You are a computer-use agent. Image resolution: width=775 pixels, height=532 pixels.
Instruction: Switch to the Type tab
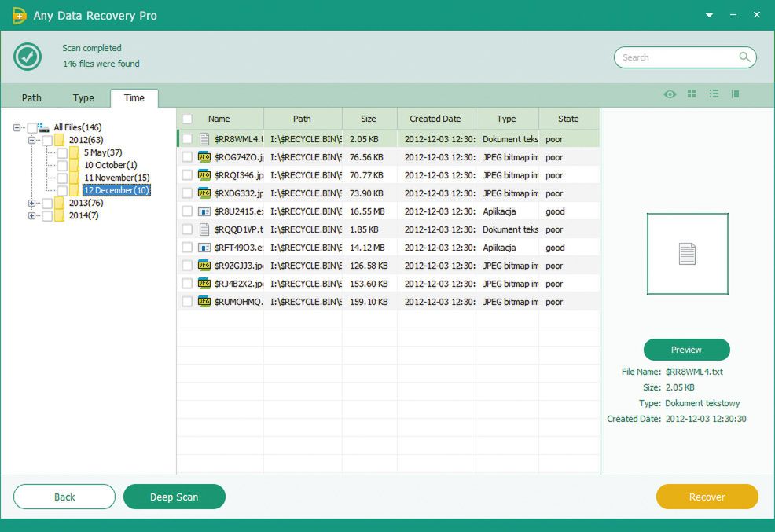[x=83, y=98]
